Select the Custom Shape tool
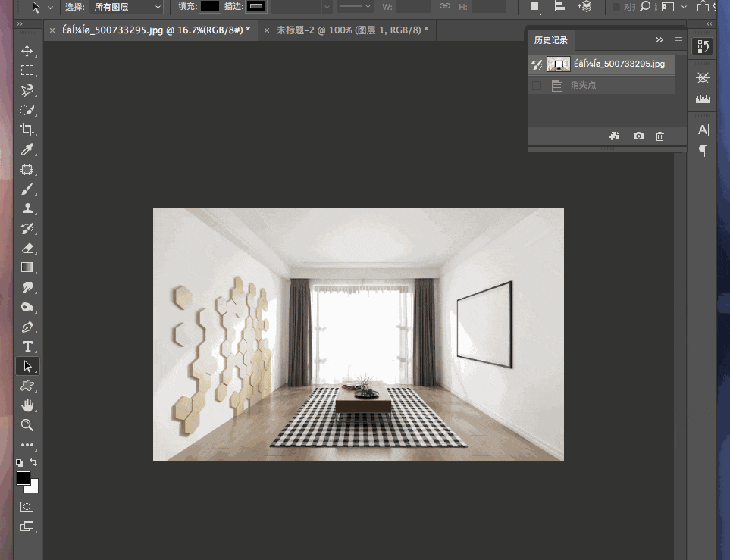 pyautogui.click(x=27, y=386)
